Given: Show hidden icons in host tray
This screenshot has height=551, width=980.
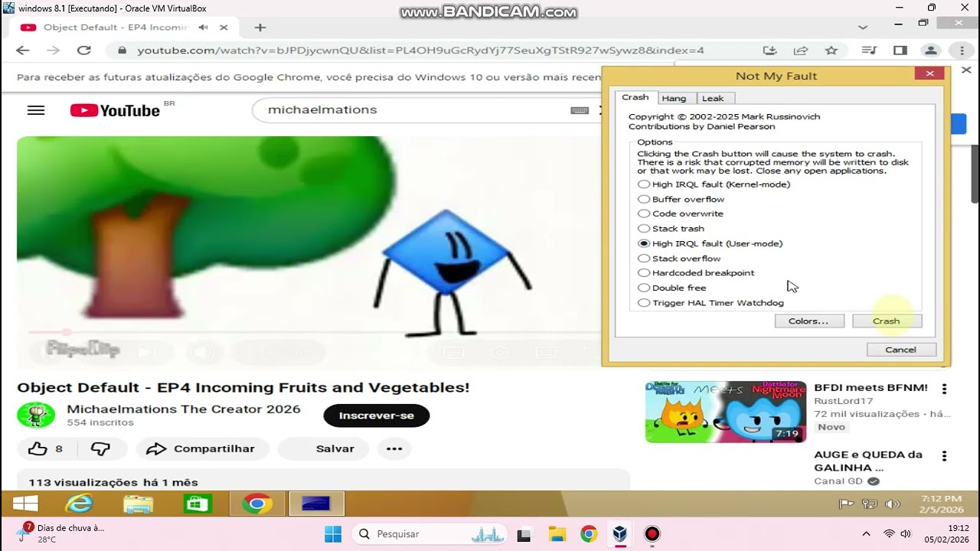Looking at the screenshot, I should tap(866, 534).
